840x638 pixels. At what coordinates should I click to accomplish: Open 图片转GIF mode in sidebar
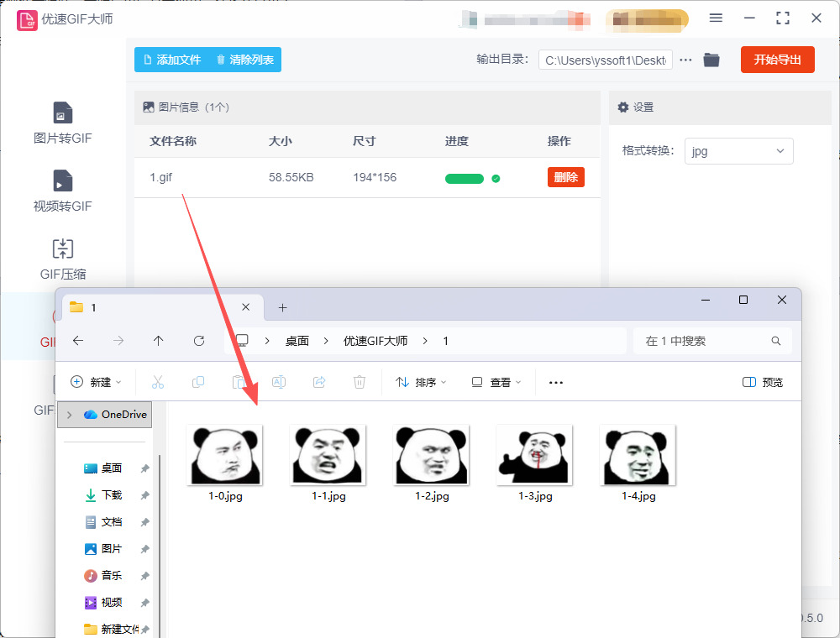pyautogui.click(x=63, y=123)
